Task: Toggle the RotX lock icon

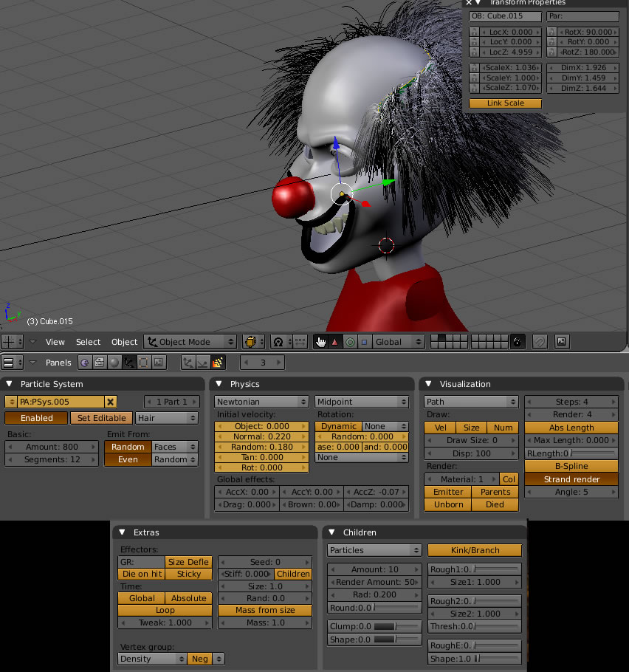Action: 552,32
